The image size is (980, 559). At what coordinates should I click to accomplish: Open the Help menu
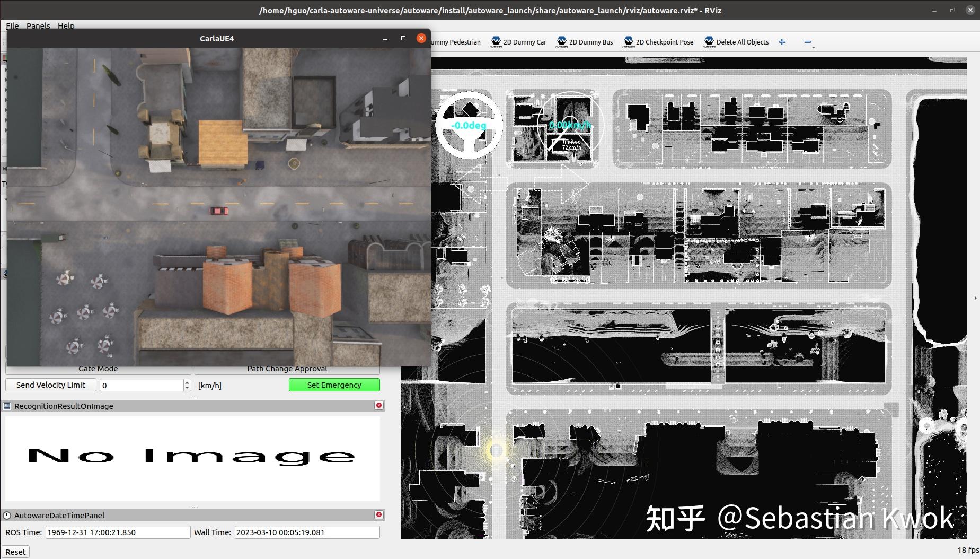(x=66, y=25)
